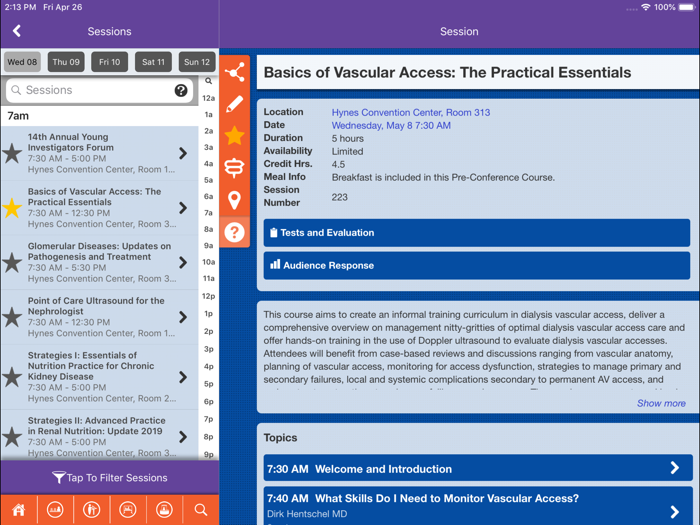Go to Home from bottom bar

(x=18, y=509)
